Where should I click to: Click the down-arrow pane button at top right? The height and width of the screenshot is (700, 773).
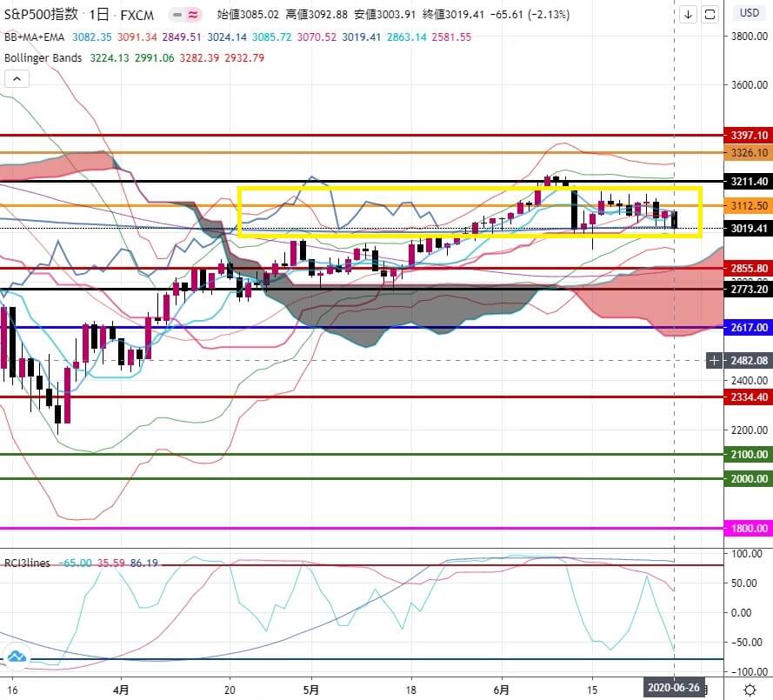pos(688,14)
